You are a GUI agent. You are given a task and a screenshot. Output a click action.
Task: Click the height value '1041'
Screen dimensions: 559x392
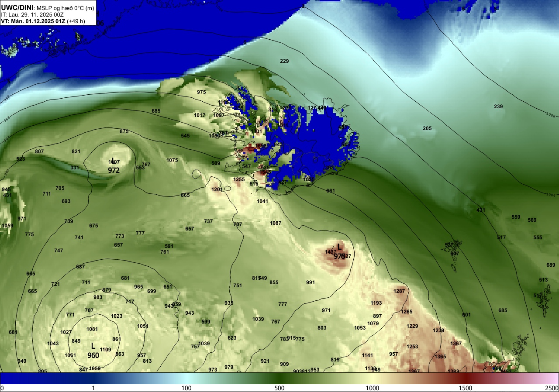point(262,201)
